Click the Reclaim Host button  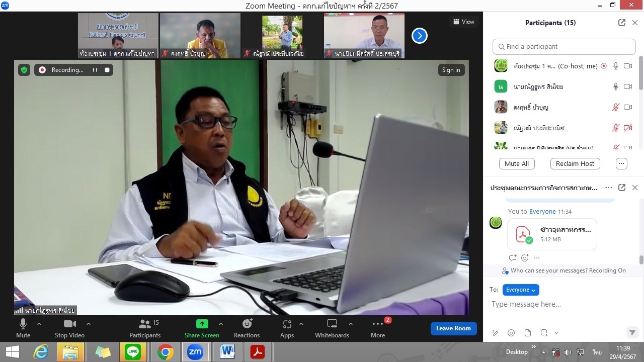pos(575,163)
